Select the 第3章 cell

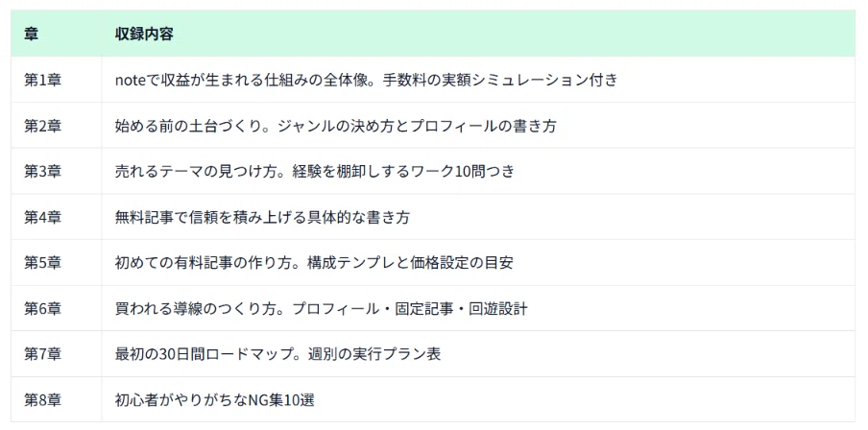56,171
